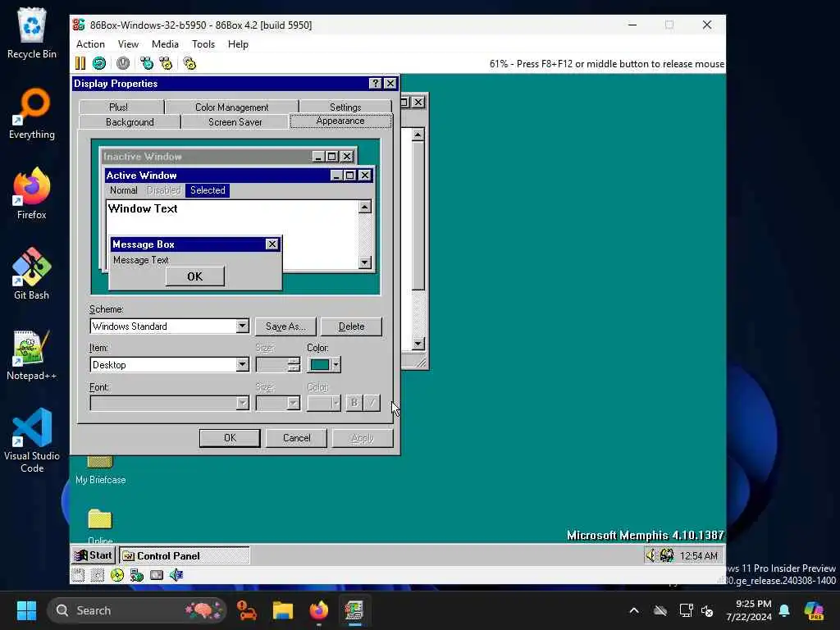The image size is (840, 630).
Task: Click the Windows taskbar Search box
Action: 137,610
